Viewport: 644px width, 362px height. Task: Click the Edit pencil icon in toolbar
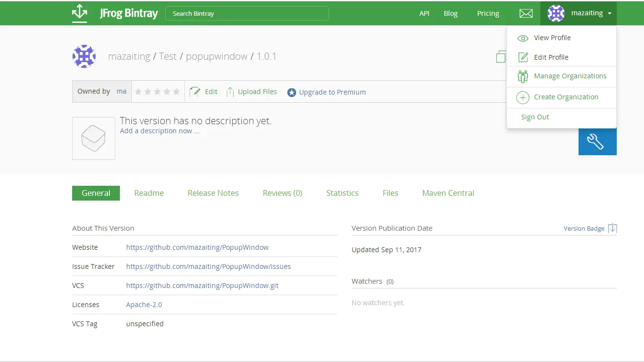[195, 92]
